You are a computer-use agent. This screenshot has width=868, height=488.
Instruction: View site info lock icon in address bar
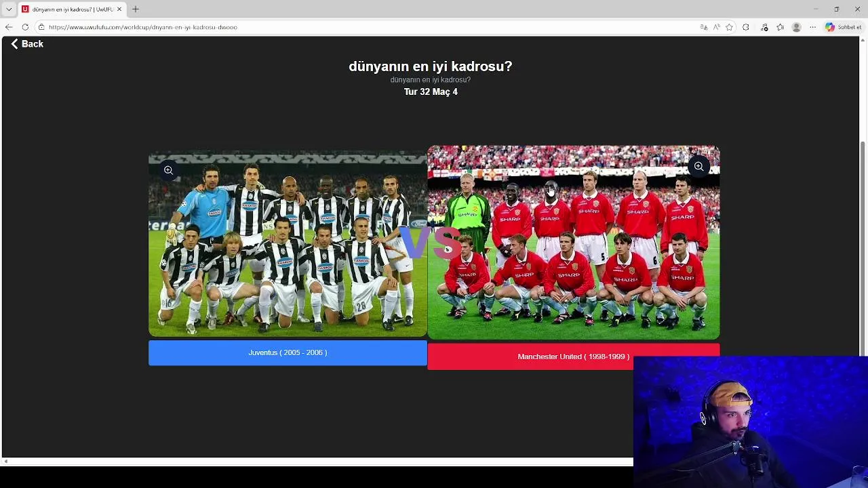41,27
